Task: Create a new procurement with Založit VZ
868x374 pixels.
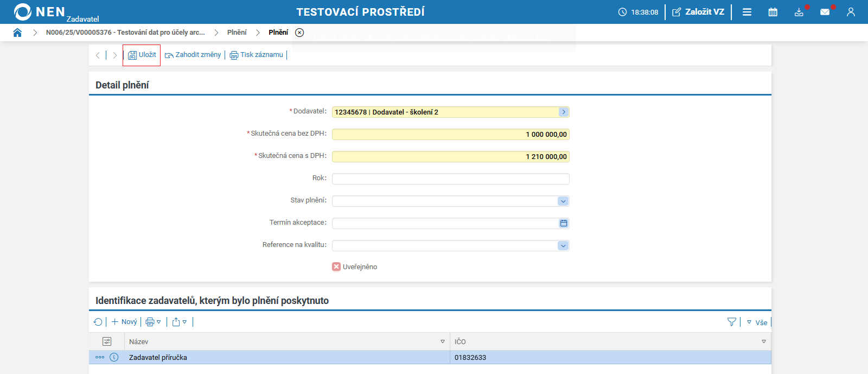Action: 698,12
